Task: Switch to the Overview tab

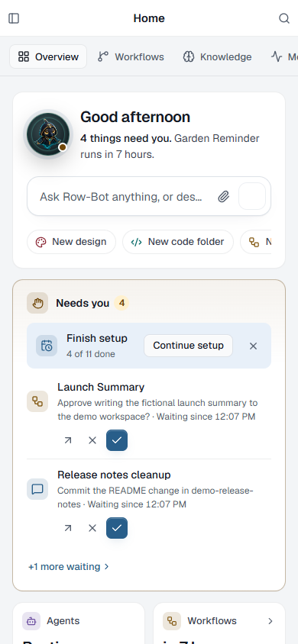Action: [48, 56]
